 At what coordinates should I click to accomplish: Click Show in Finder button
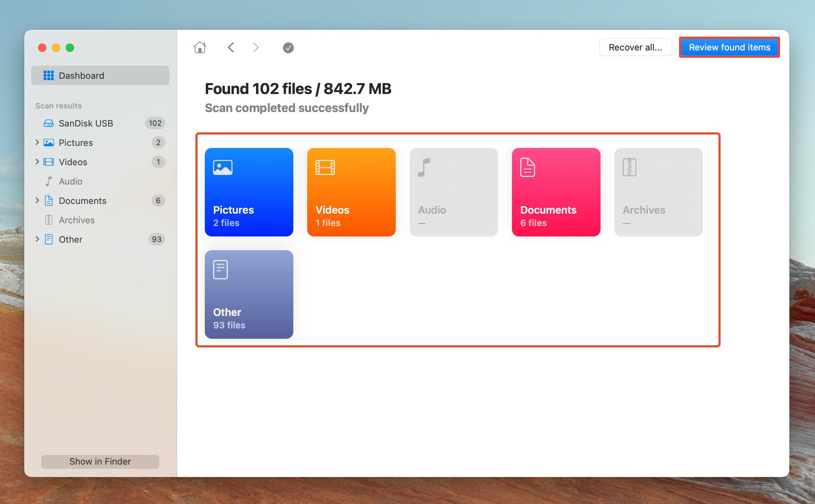coord(100,461)
